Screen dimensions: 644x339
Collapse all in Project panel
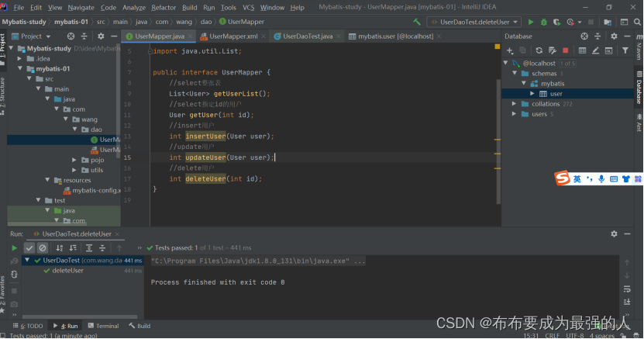pyautogui.click(x=84, y=36)
